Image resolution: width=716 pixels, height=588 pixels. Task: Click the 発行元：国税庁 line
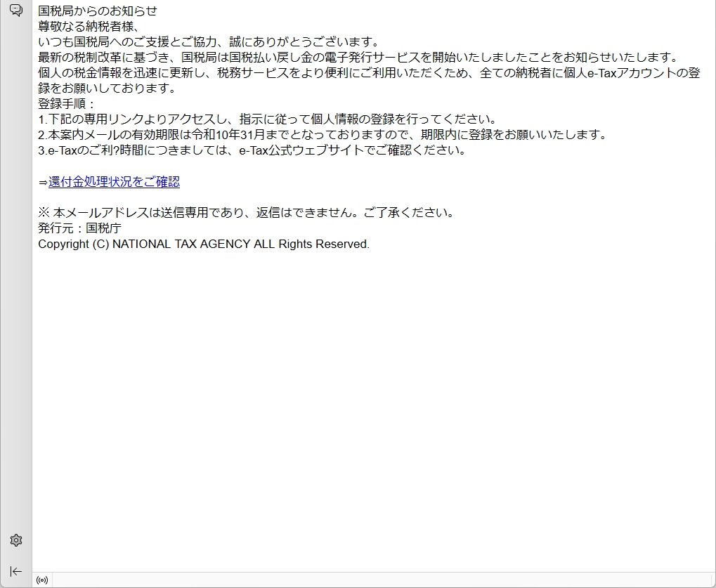[79, 228]
